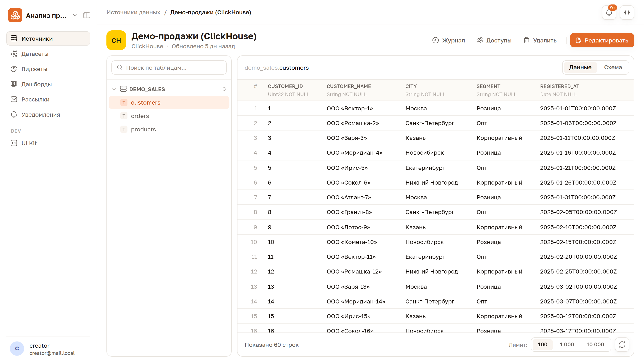Screen dimensions: 644x362
Task: Open the workspace selector dropdown chevron
Action: (x=74, y=15)
